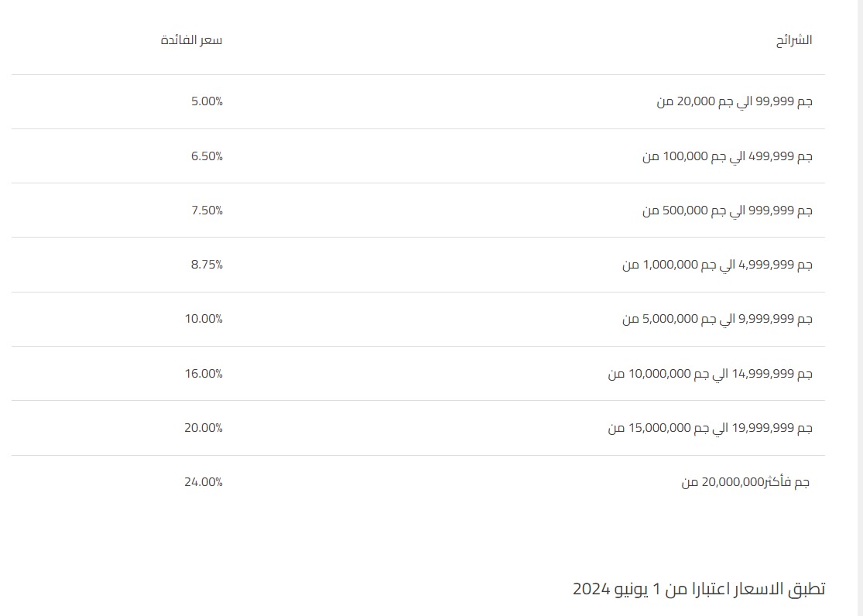The image size is (863, 616).
Task: Select the 15,000,000 to 19,999,999 tier text
Action: click(711, 428)
